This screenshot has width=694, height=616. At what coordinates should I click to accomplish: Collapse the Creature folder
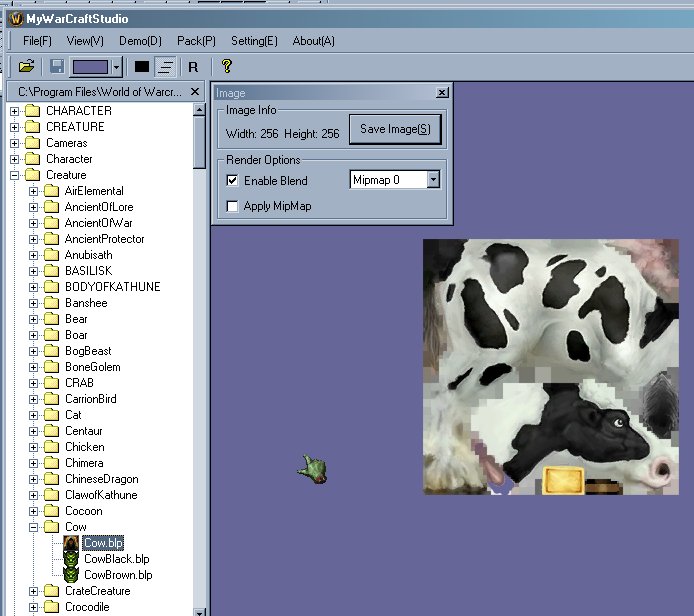coord(15,175)
